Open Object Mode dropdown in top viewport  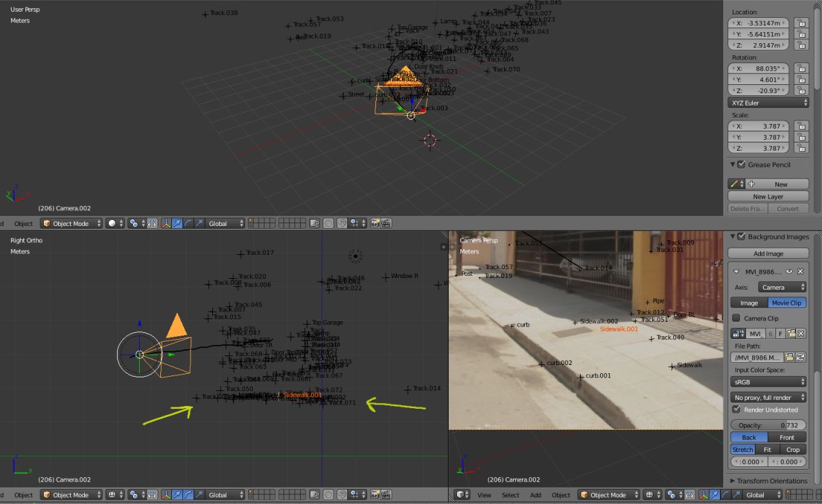[71, 223]
